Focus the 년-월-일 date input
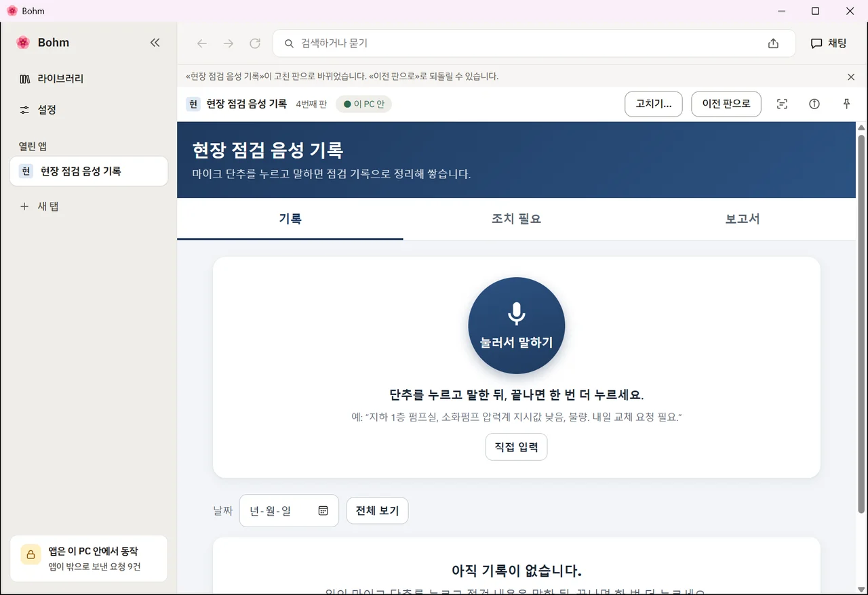The image size is (868, 595). (289, 511)
